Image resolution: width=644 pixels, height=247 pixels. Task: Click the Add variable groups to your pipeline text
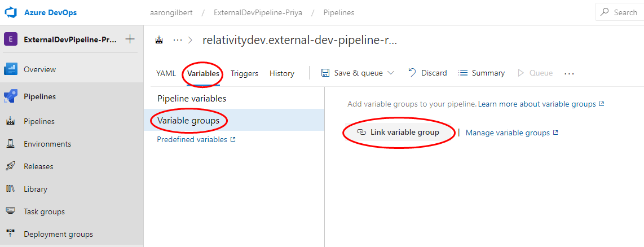(x=412, y=104)
